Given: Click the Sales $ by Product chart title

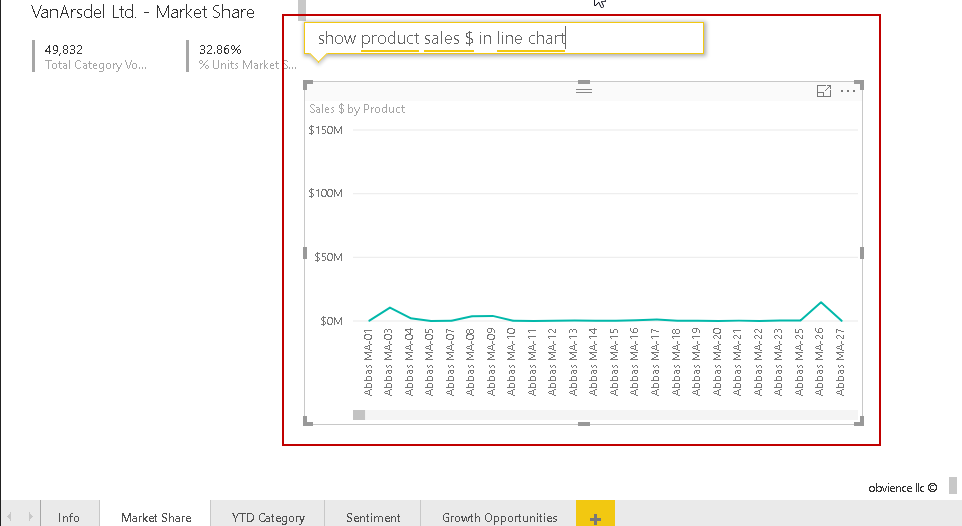Looking at the screenshot, I should click(x=357, y=109).
